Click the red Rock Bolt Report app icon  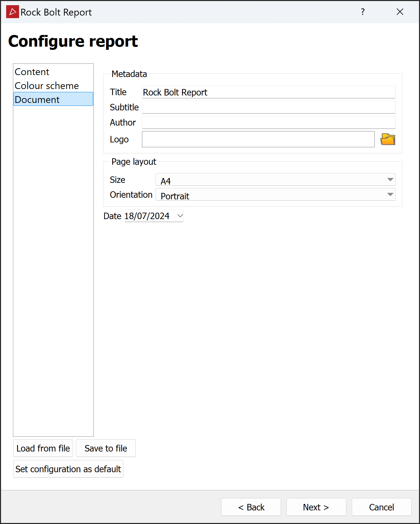(x=13, y=12)
